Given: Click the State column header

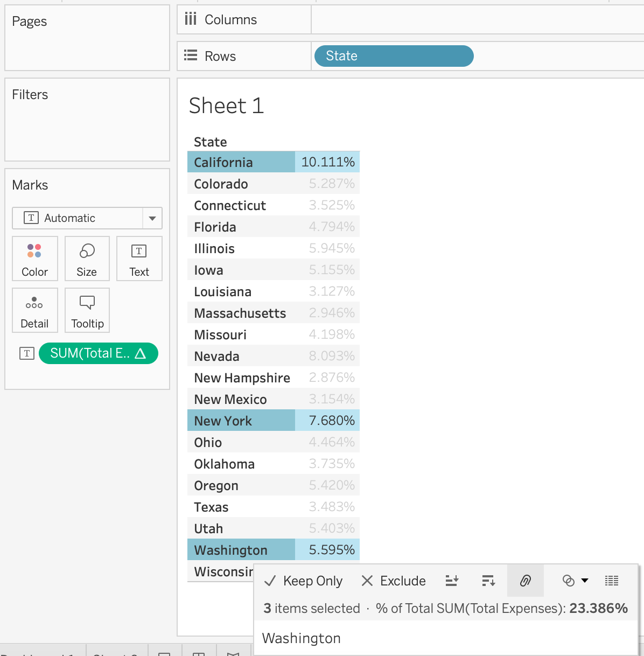Looking at the screenshot, I should (211, 142).
